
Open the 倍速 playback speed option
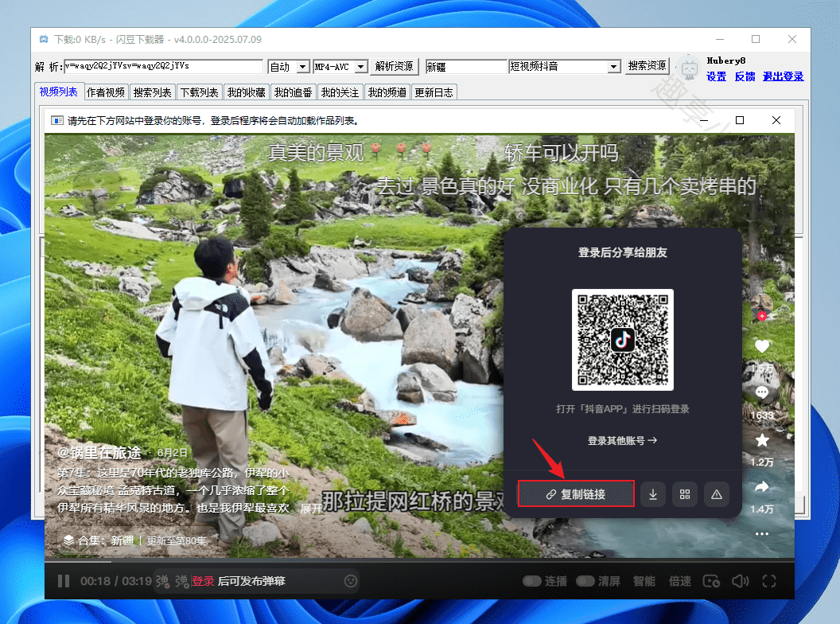click(x=680, y=581)
